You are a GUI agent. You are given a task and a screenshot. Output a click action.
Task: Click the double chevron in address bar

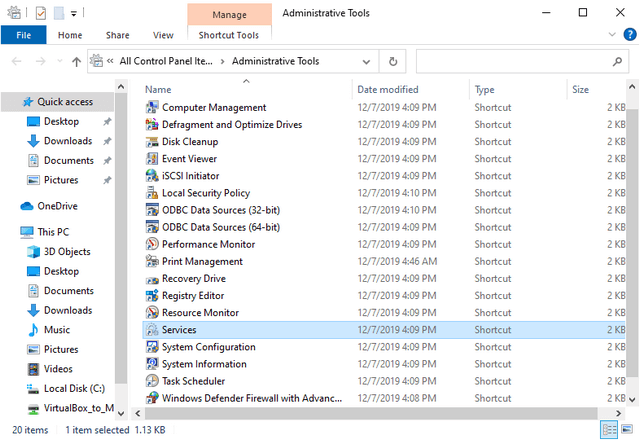[110, 61]
